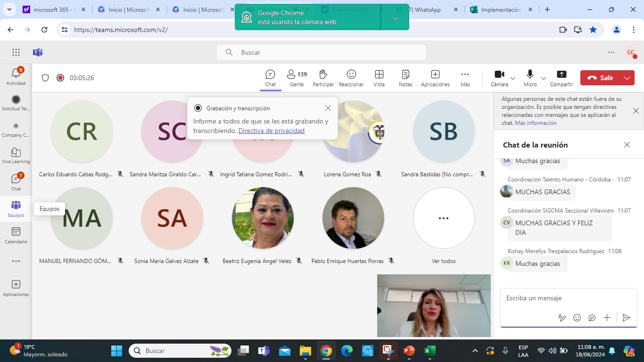Open the CC profile avatar menu

click(x=631, y=52)
